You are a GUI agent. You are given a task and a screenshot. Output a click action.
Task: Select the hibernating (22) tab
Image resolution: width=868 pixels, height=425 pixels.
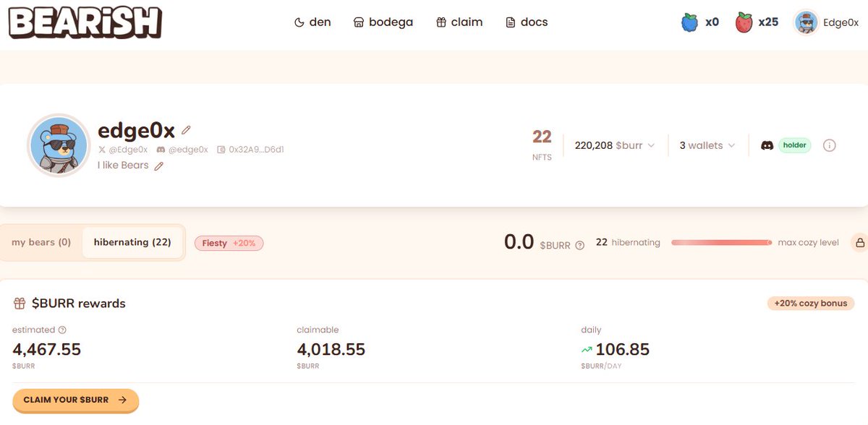coord(132,242)
